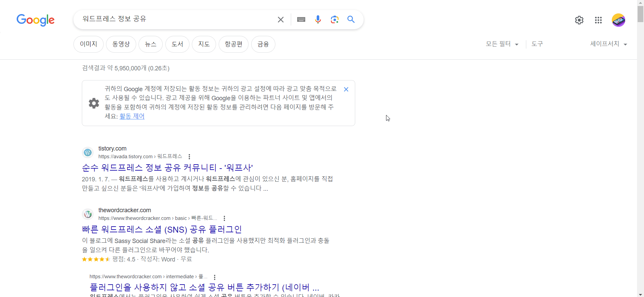Submit search with magnifier icon
The height and width of the screenshot is (297, 644).
(x=351, y=19)
